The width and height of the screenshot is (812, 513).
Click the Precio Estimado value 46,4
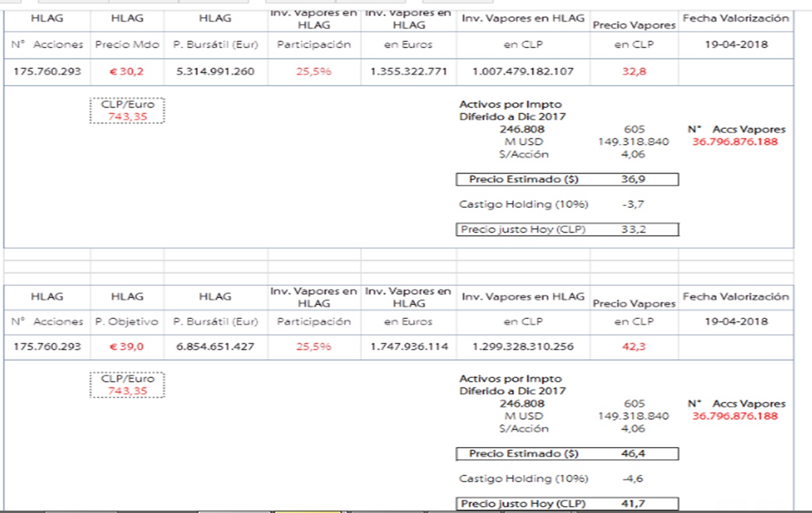click(634, 454)
